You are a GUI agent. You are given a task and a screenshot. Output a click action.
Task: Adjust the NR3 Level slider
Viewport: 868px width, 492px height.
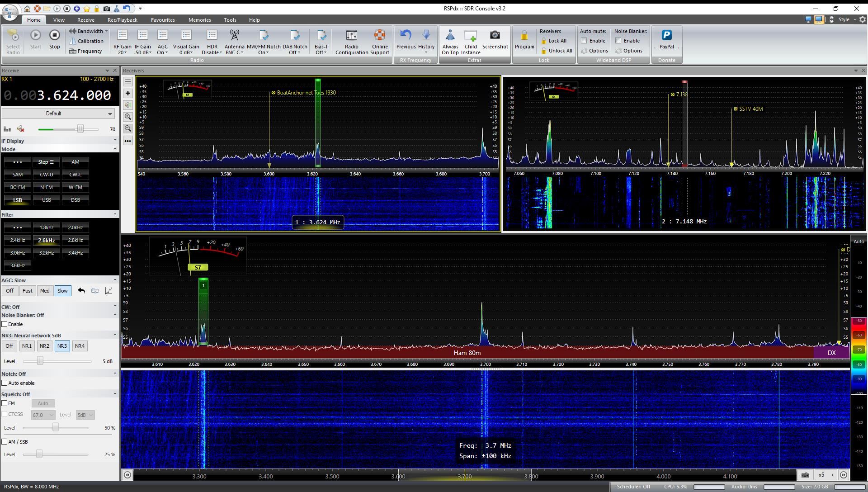tap(40, 361)
